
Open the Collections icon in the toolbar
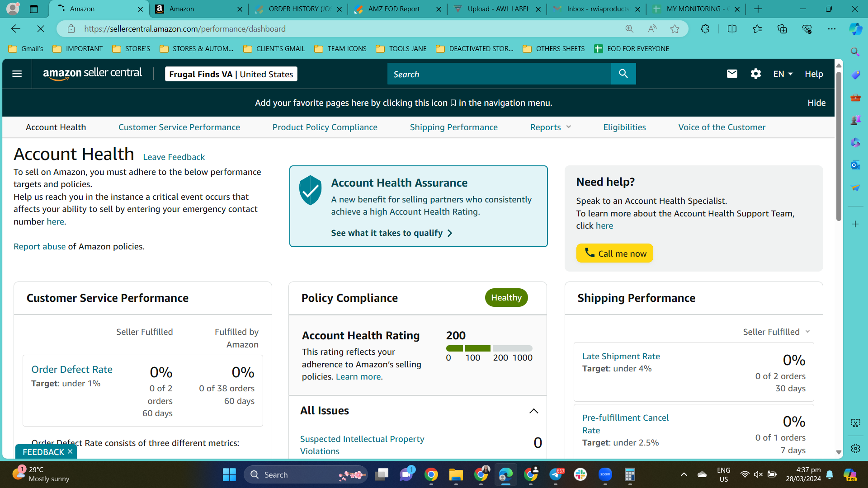[782, 29]
